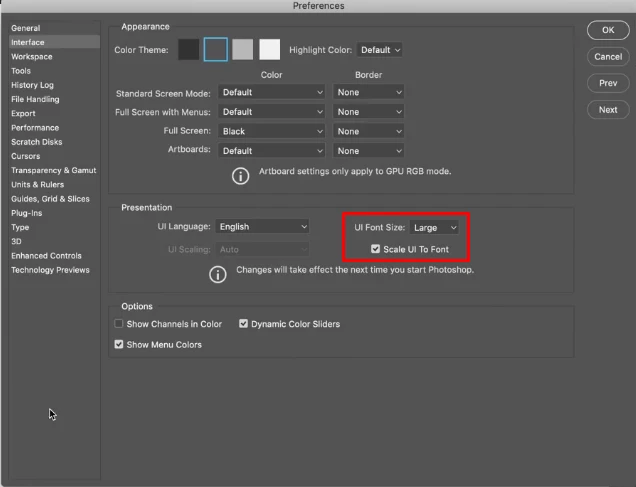
Task: Open the UI Font Size dropdown
Action: point(434,228)
